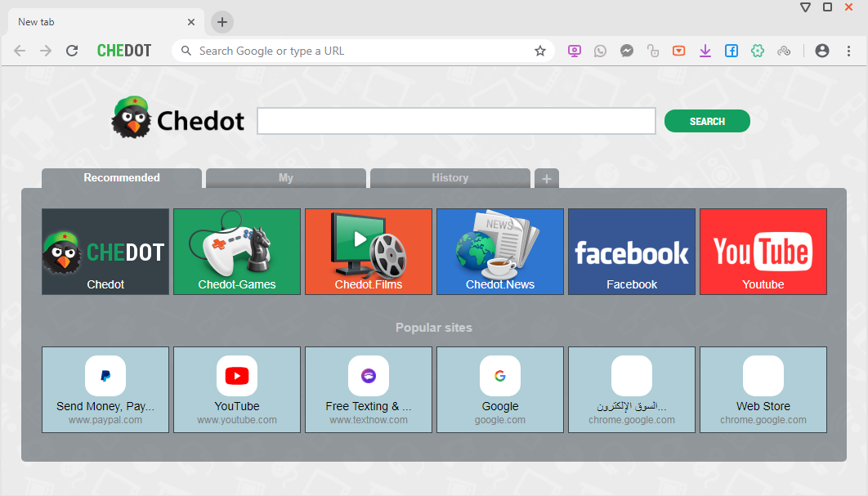Minimize the window with the triangle button
Image resolution: width=868 pixels, height=496 pixels.
click(805, 7)
